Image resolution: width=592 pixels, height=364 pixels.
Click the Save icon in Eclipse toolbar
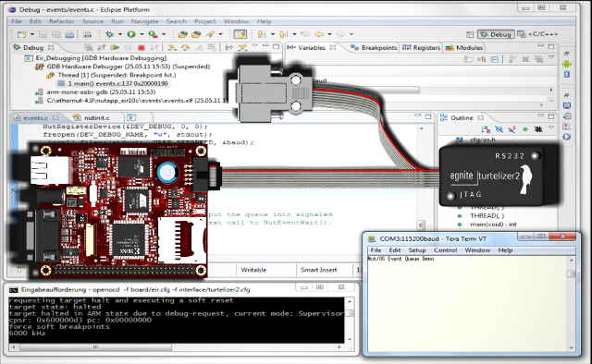tap(43, 35)
